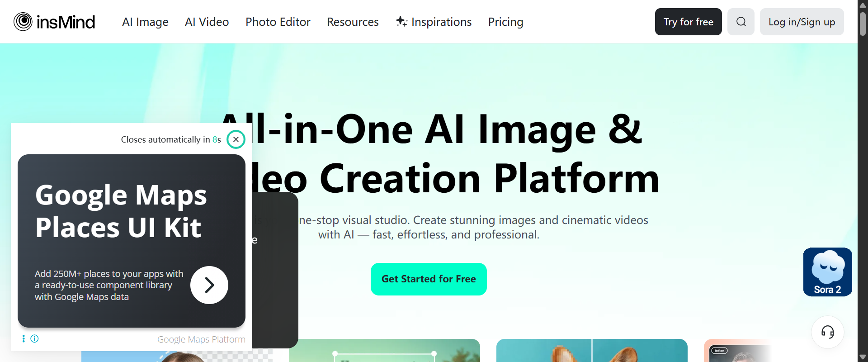Open the Photo Editor menu
Viewport: 868px width, 362px height.
(x=278, y=22)
